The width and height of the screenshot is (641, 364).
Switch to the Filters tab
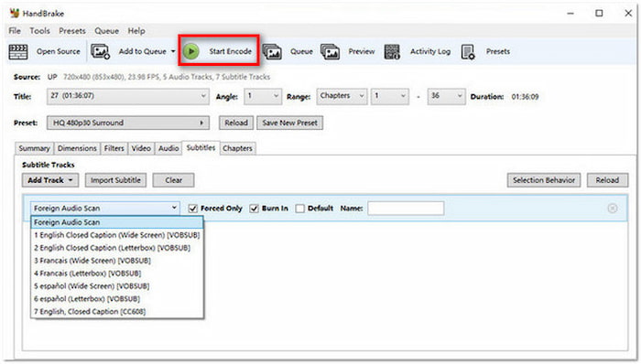tap(114, 148)
